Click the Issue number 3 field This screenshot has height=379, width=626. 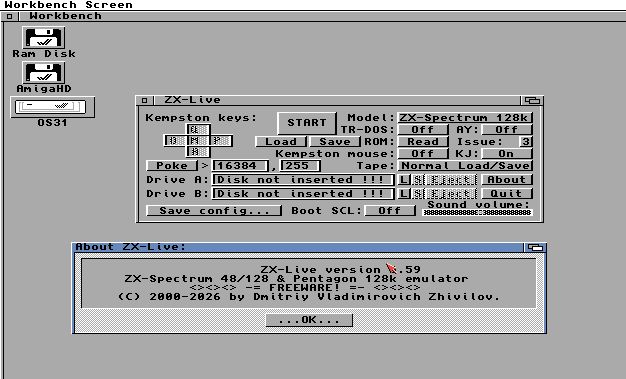tap(526, 142)
